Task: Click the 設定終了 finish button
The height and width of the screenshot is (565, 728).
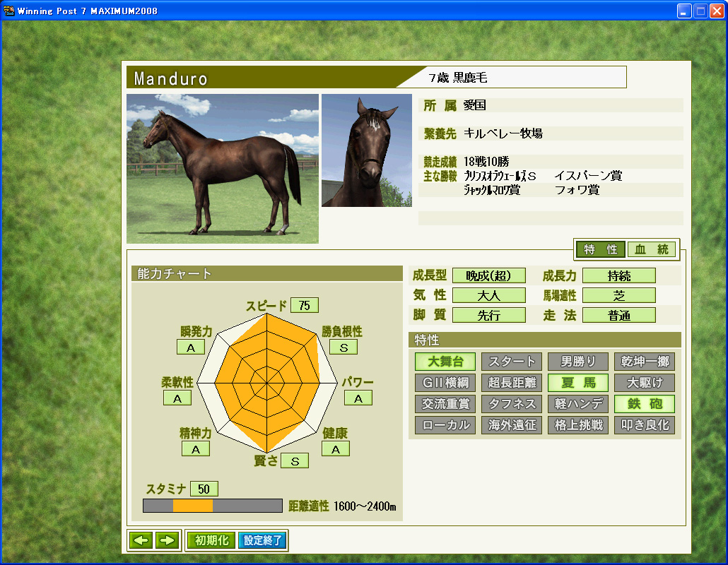Action: click(262, 540)
